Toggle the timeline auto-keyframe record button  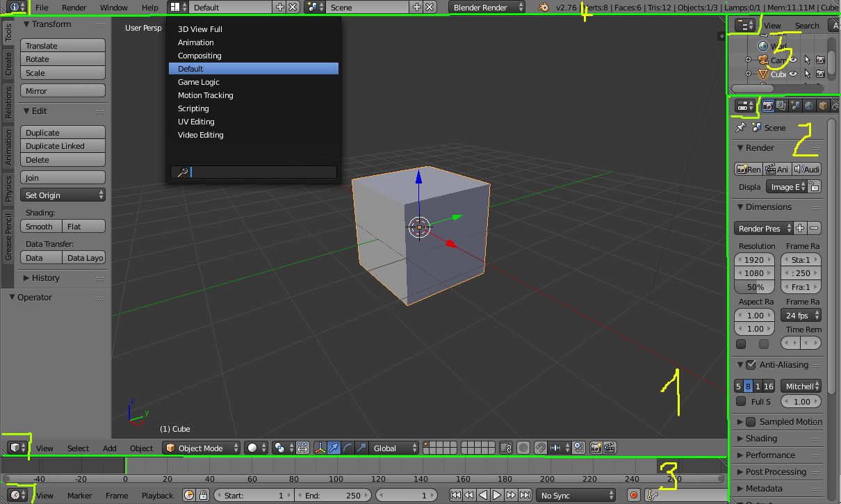[x=633, y=496]
